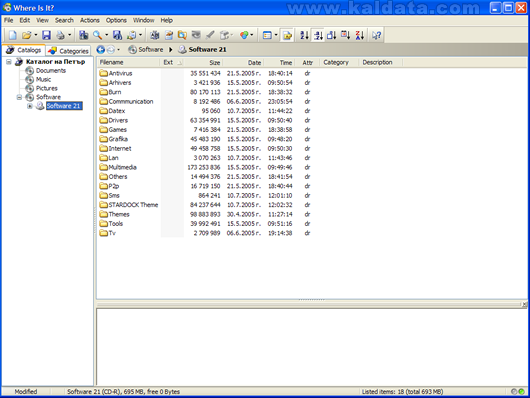Open the View menu

(x=42, y=20)
